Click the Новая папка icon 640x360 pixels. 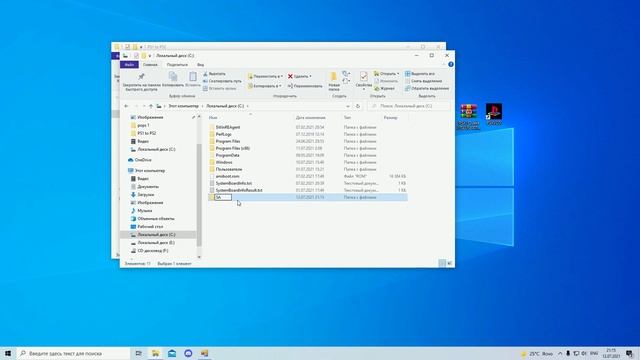point(334,81)
